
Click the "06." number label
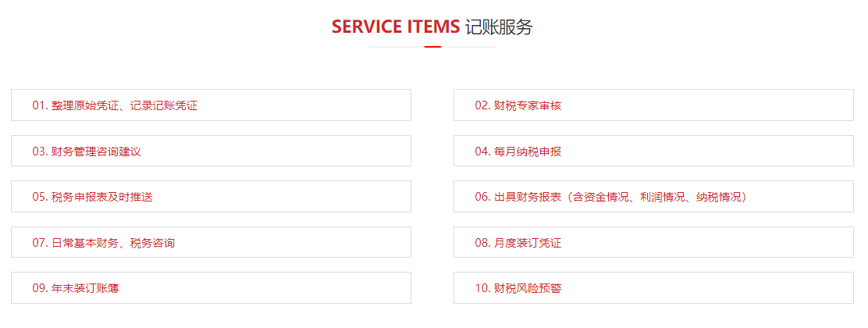tap(482, 197)
